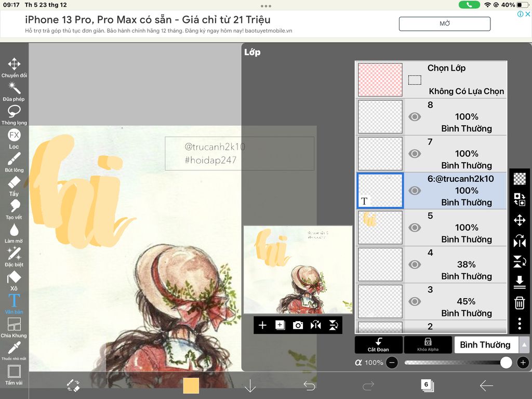Image resolution: width=532 pixels, height=399 pixels.
Task: Tap the undo arrow in bottom bar
Action: (309, 385)
